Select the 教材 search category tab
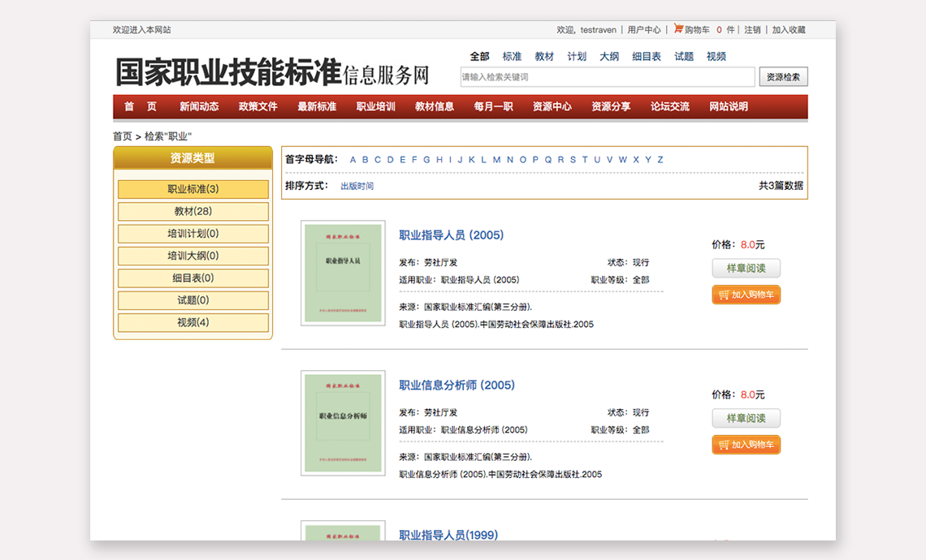This screenshot has width=926, height=560. tap(544, 57)
